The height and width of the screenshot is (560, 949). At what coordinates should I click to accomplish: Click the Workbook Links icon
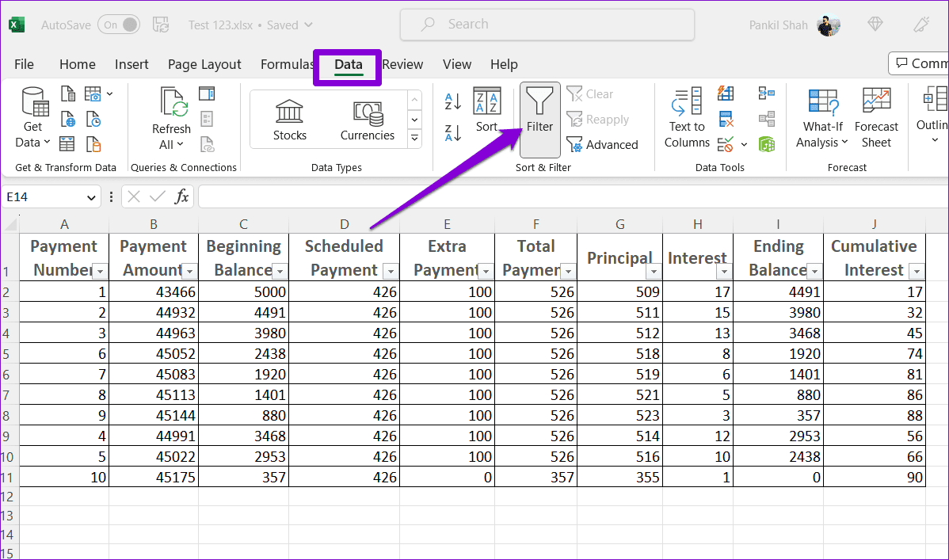207,144
